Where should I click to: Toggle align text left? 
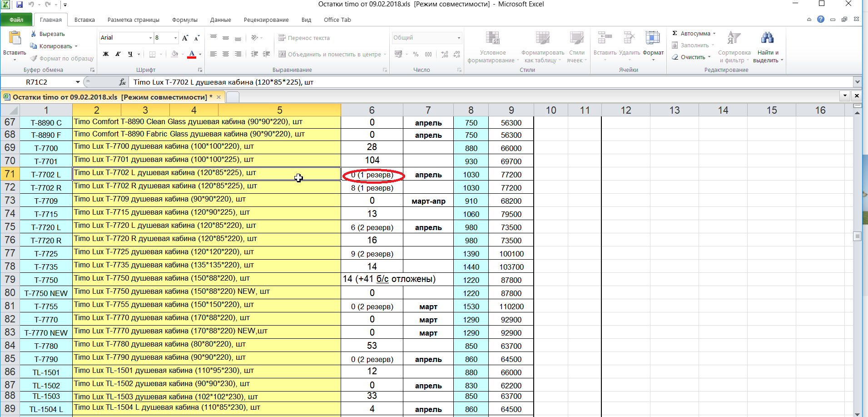pyautogui.click(x=213, y=54)
